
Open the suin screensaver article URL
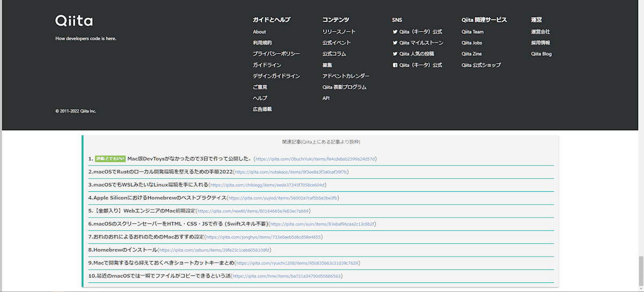322,224
